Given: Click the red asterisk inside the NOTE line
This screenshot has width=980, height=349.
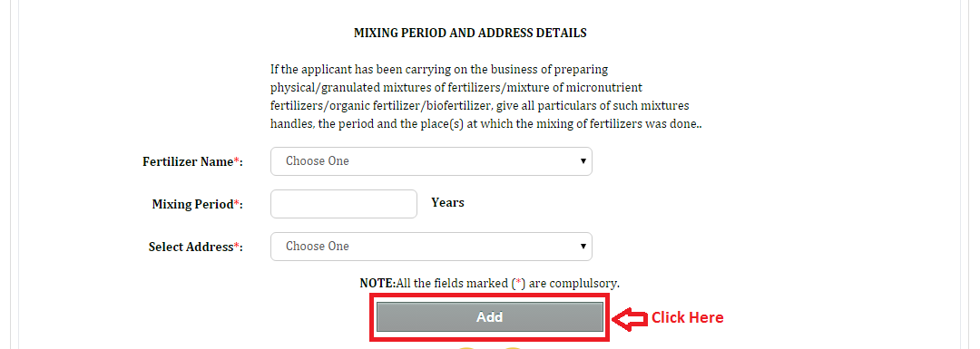Looking at the screenshot, I should 518,283.
